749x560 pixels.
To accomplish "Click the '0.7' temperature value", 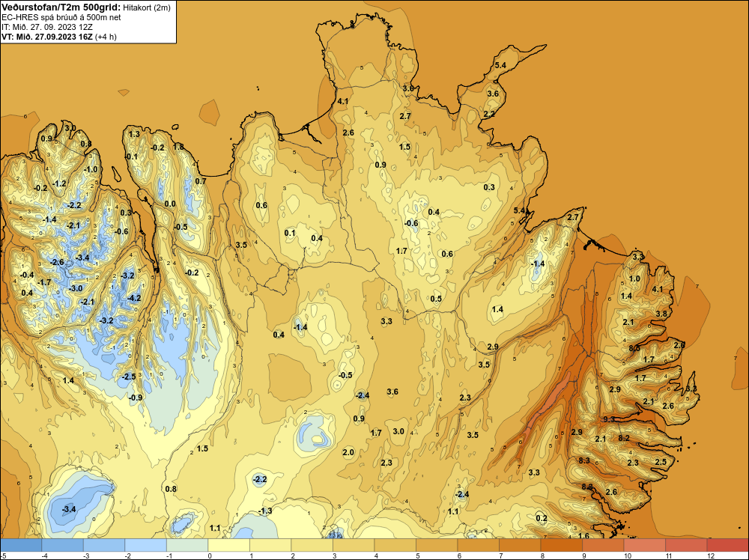I will tap(201, 181).
